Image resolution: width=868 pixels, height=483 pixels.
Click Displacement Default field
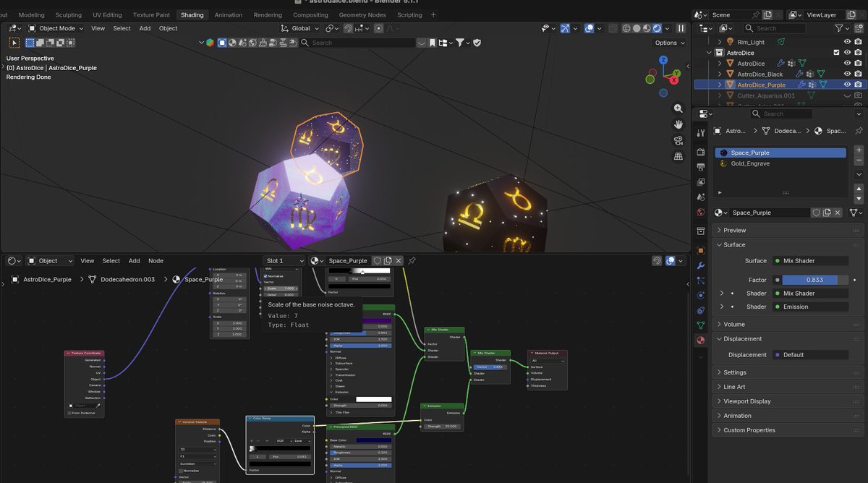coord(809,354)
